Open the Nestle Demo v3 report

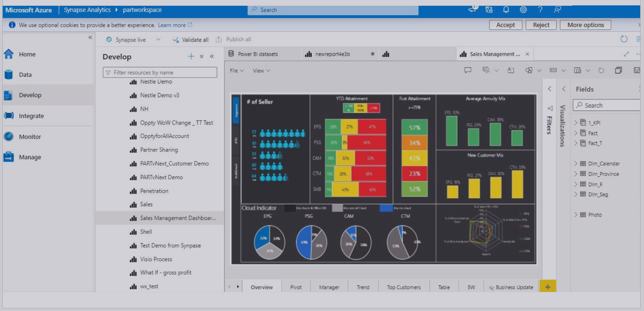pos(159,95)
